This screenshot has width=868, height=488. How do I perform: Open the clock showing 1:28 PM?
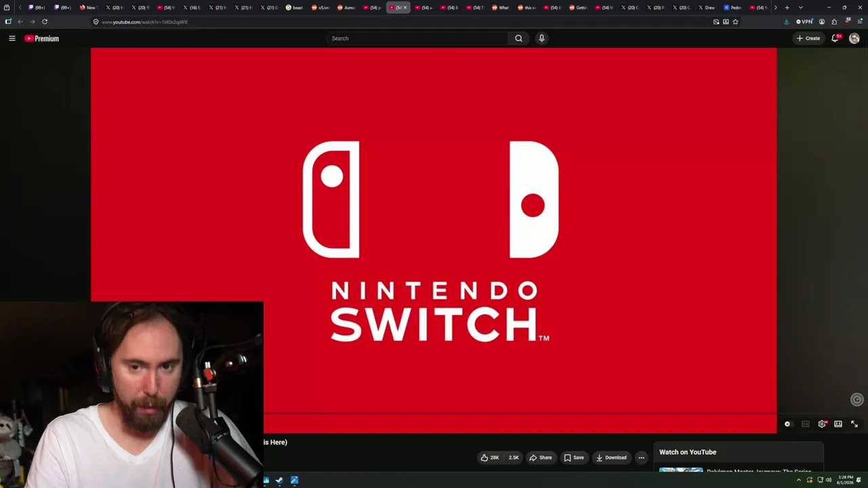(x=845, y=480)
